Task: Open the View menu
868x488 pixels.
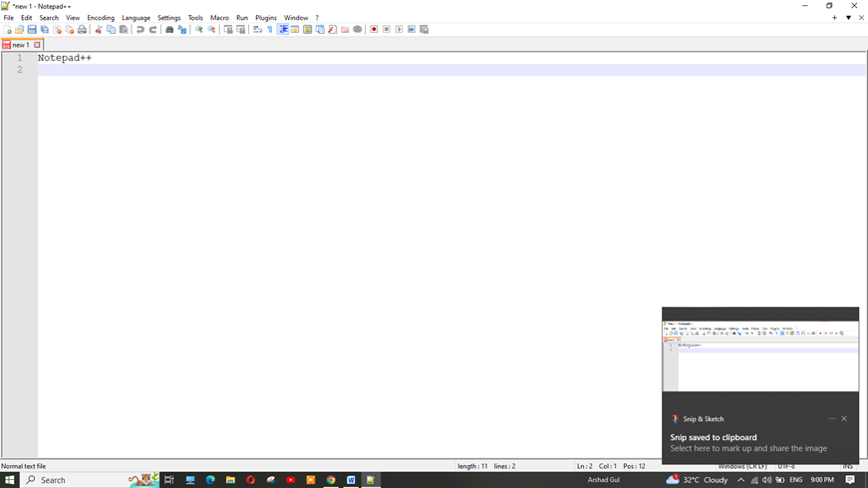Action: pyautogui.click(x=73, y=18)
